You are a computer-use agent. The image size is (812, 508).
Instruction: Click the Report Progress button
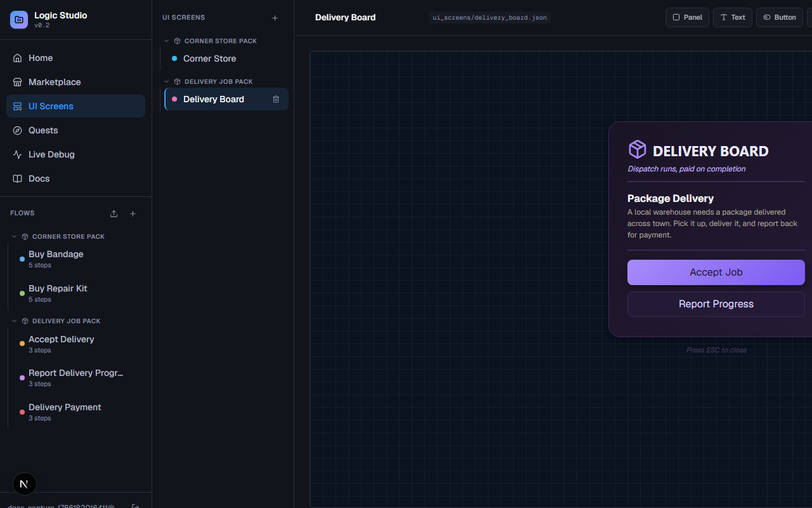pyautogui.click(x=716, y=304)
